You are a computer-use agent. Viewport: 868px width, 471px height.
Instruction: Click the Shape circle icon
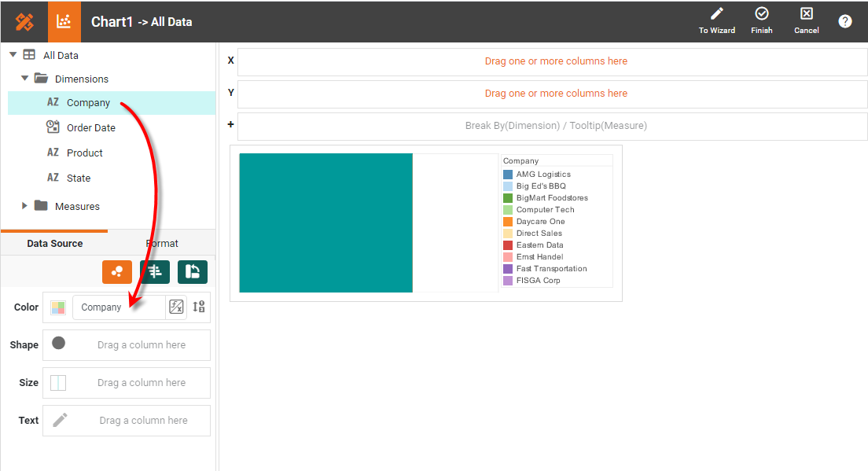coord(59,344)
